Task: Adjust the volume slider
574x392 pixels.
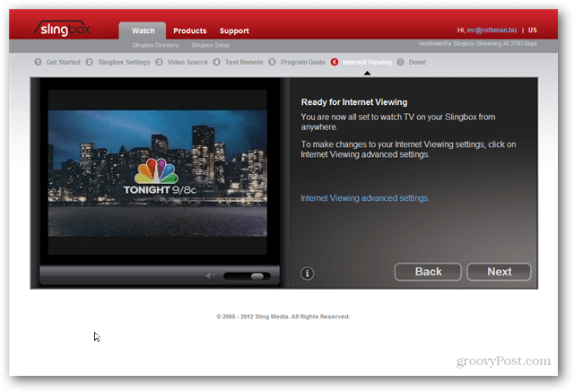Action: (248, 276)
